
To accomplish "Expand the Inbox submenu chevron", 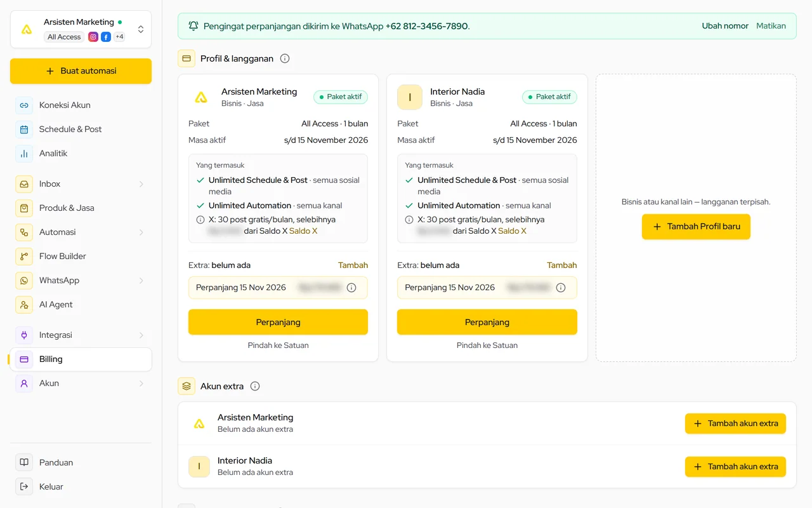I will [141, 184].
